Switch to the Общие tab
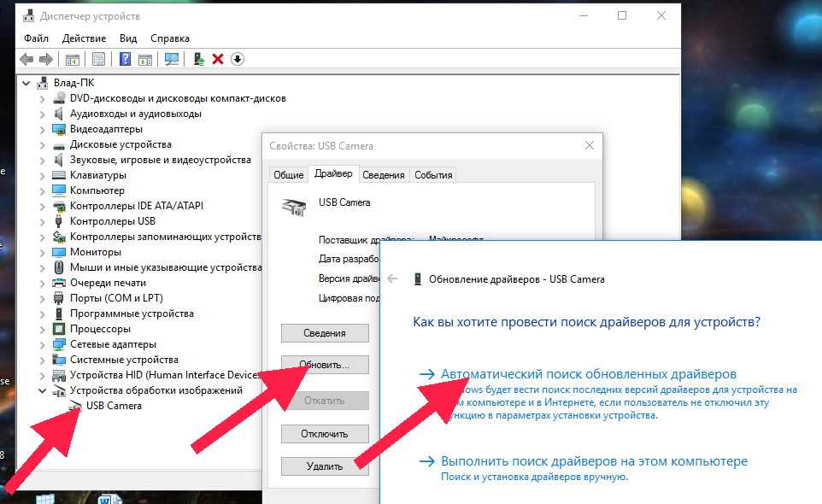Viewport: 822px width, 504px height. click(288, 175)
